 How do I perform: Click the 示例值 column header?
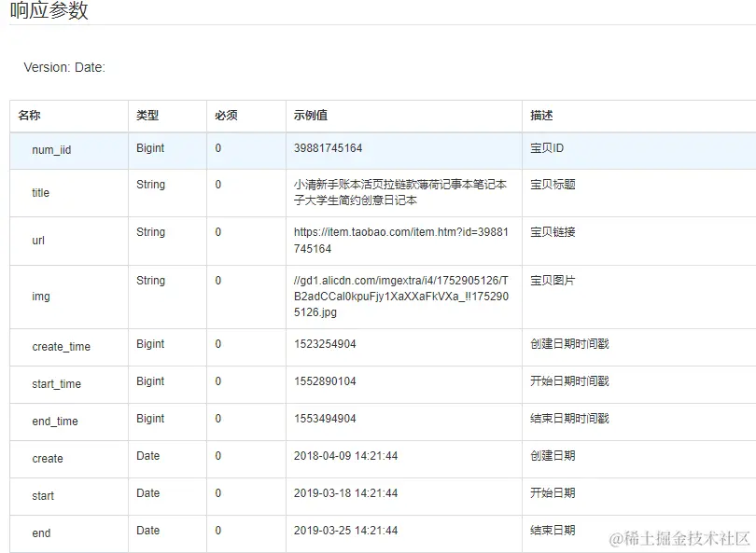311,115
